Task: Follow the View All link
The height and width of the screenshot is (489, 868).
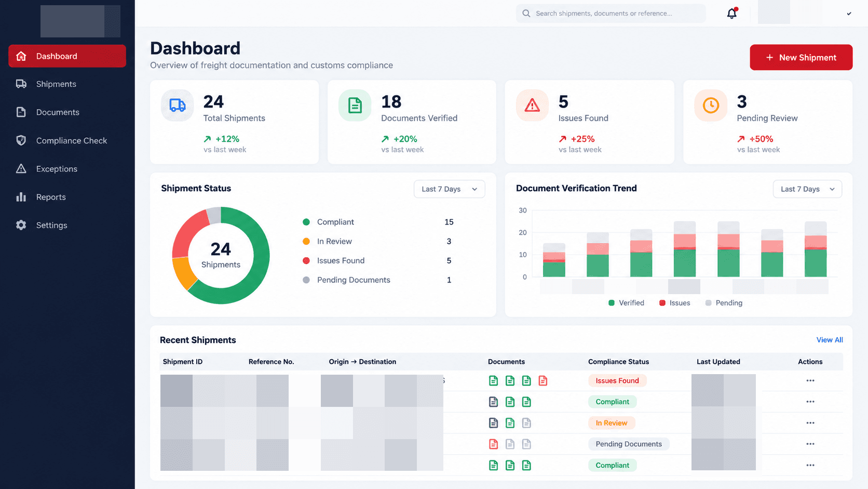Action: 830,340
